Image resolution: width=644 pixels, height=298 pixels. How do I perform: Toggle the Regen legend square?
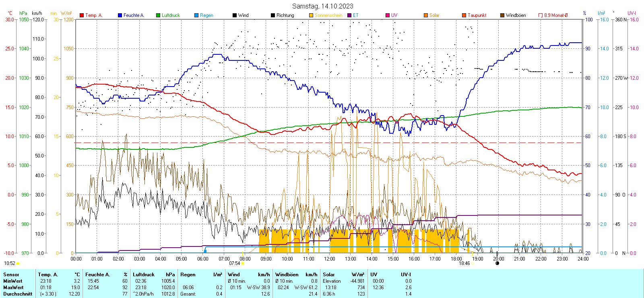click(196, 15)
